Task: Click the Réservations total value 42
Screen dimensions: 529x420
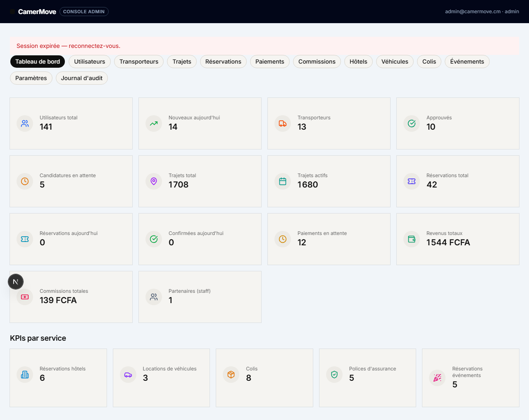Action: coord(432,185)
